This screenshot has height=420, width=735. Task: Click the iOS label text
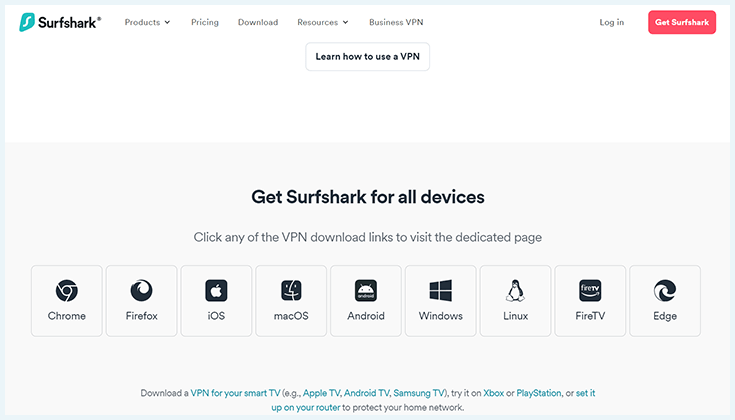coord(216,316)
